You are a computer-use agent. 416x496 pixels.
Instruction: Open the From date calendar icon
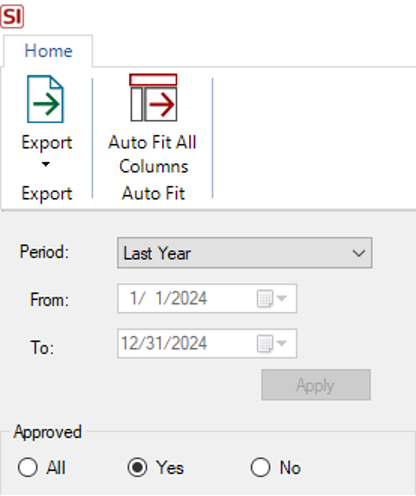click(x=271, y=298)
